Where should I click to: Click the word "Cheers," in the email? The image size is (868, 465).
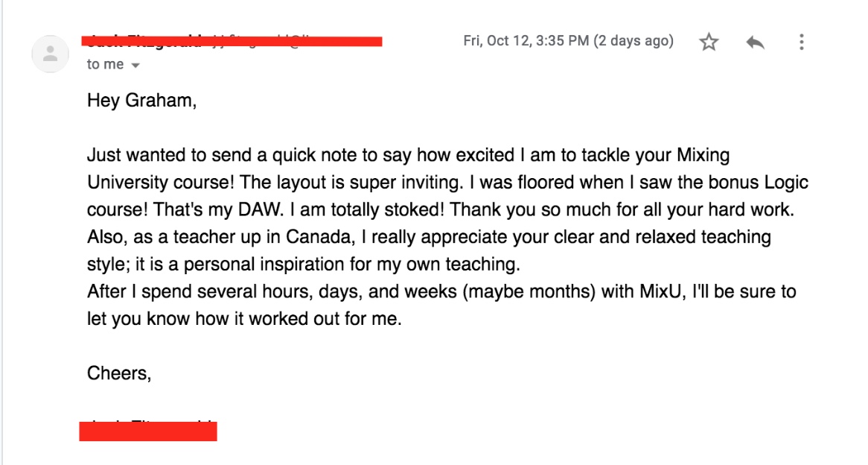coord(119,373)
